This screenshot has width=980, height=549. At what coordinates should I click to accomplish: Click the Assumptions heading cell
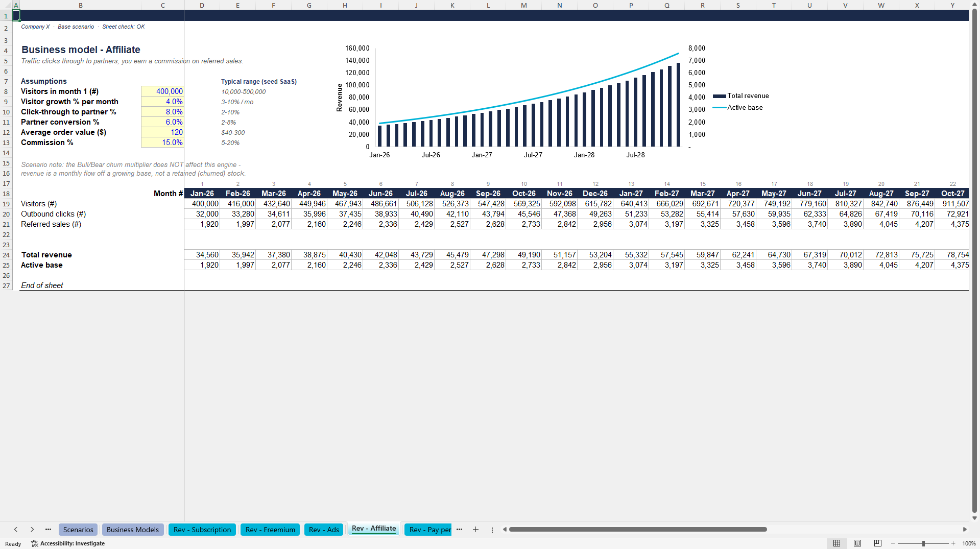(x=44, y=81)
